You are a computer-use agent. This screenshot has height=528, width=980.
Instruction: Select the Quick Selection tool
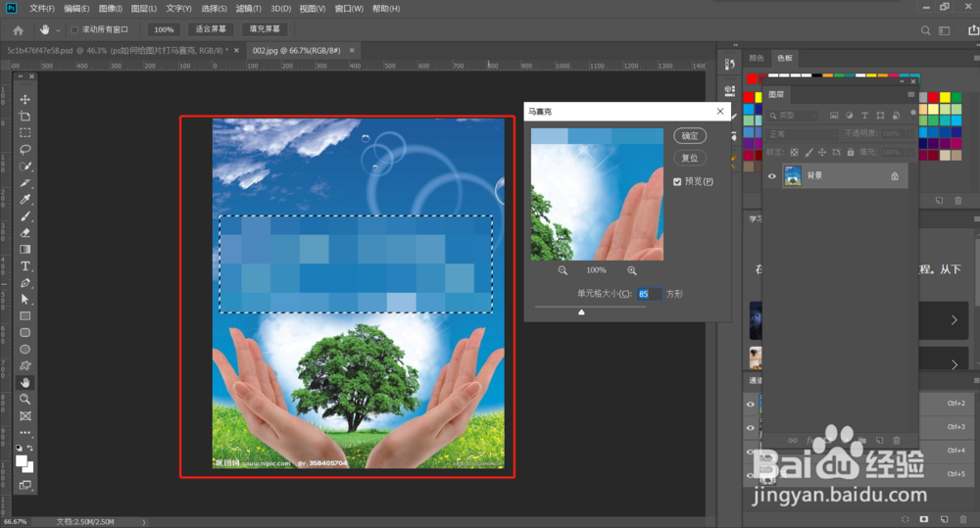(x=25, y=167)
